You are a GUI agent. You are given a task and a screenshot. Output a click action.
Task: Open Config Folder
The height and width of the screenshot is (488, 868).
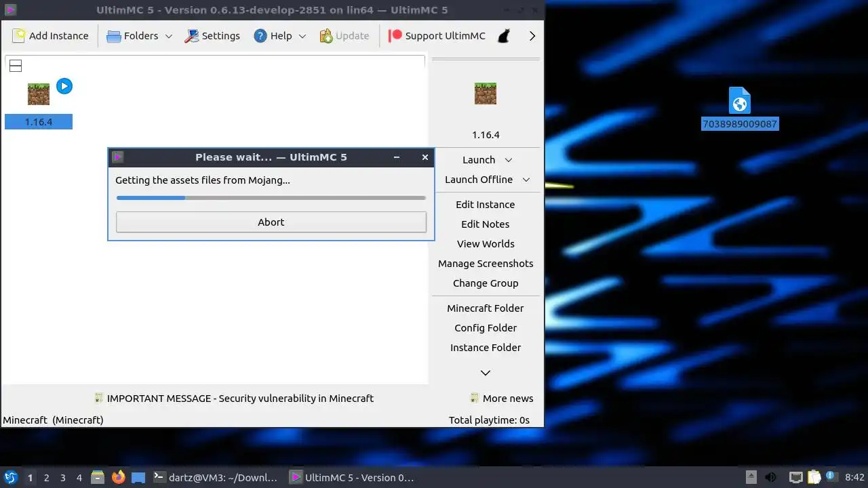pos(486,328)
